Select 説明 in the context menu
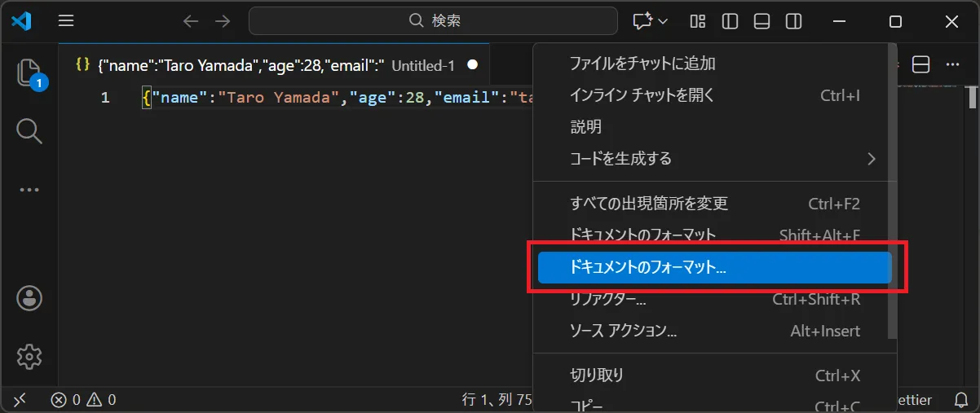This screenshot has height=413, width=980. [714, 127]
